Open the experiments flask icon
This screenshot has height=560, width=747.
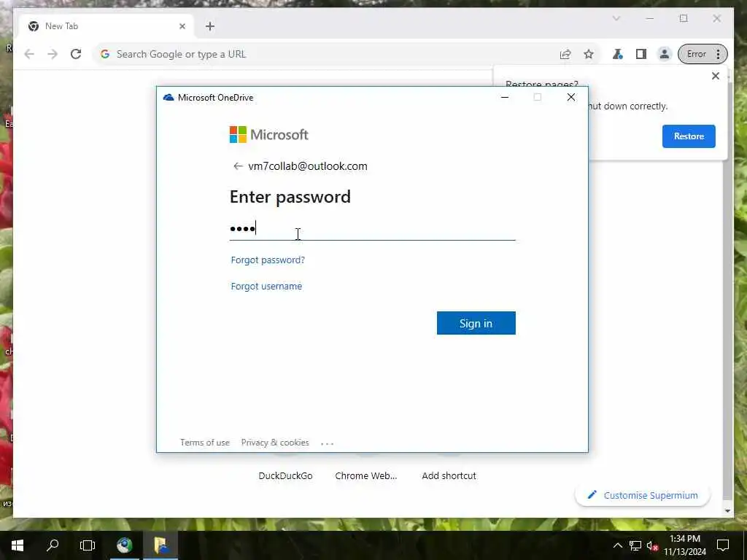(617, 54)
